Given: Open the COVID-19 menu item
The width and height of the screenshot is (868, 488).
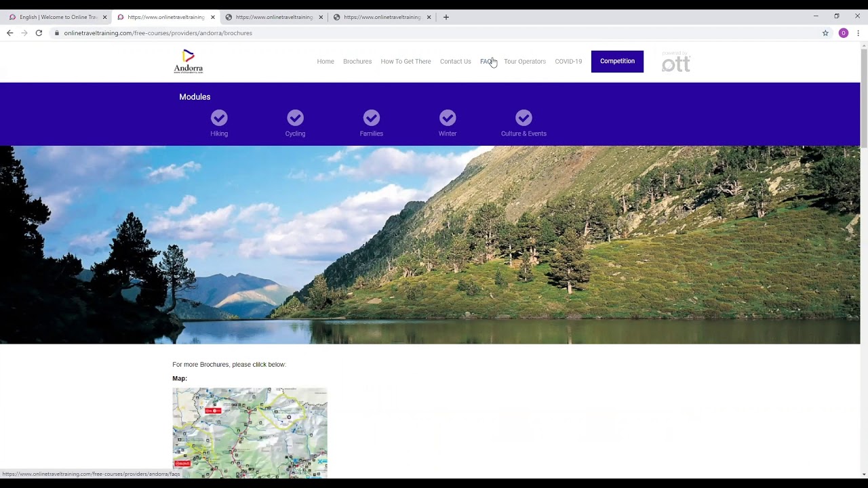Looking at the screenshot, I should 568,61.
